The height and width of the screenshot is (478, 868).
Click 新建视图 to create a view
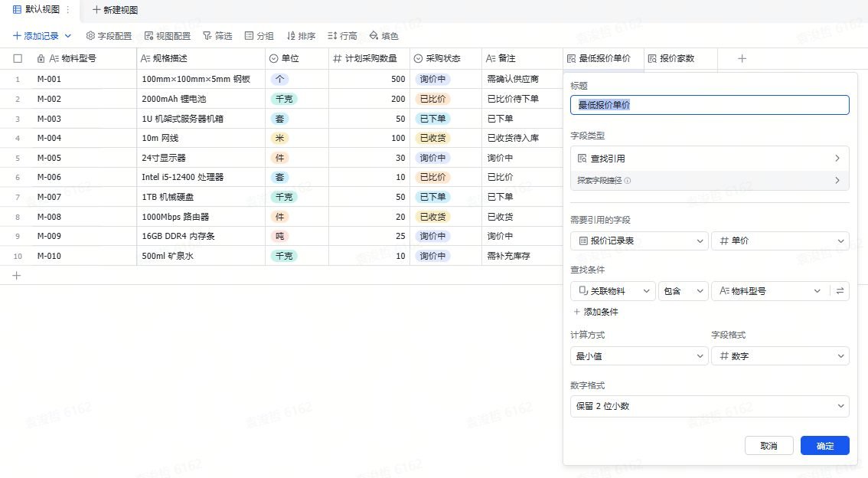tap(115, 10)
